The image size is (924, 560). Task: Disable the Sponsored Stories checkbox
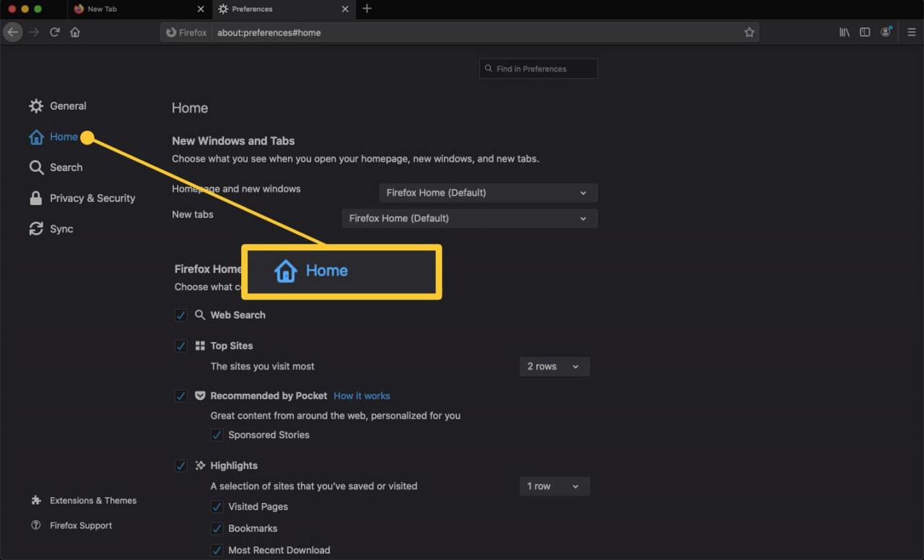(x=217, y=435)
